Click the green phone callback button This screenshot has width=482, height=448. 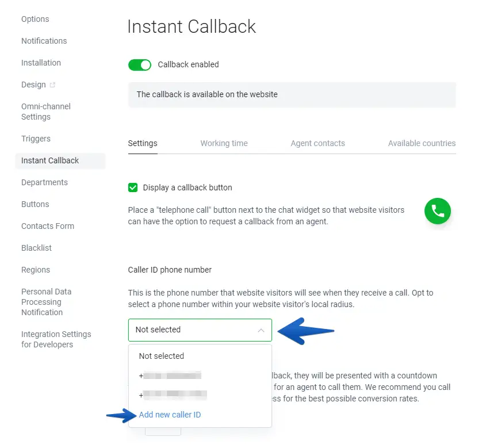point(438,211)
